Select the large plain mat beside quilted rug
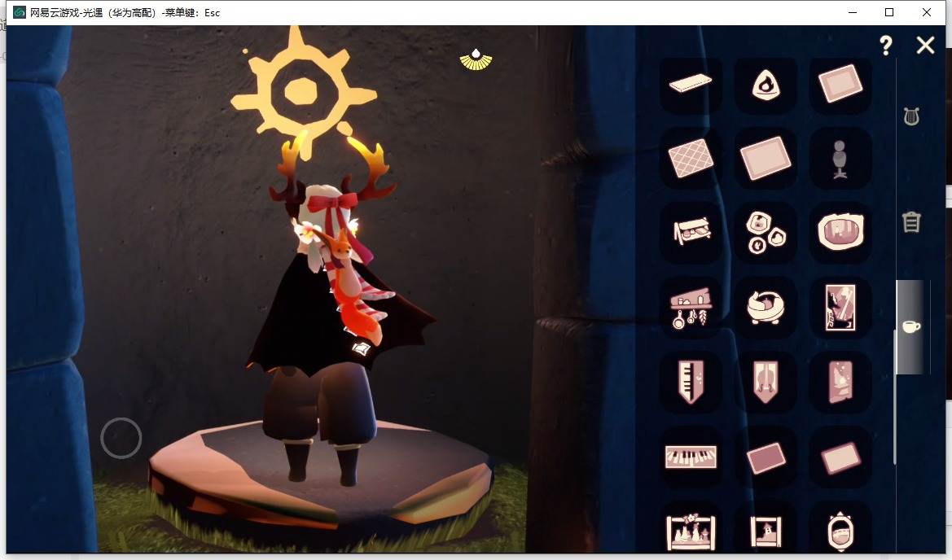Viewport: 952px width, 560px height. (766, 159)
